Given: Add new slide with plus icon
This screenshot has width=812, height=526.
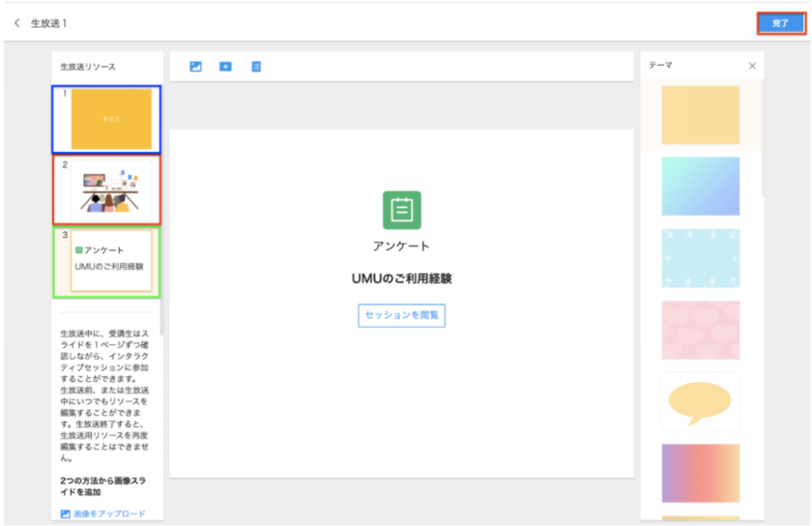Looking at the screenshot, I should tap(225, 67).
